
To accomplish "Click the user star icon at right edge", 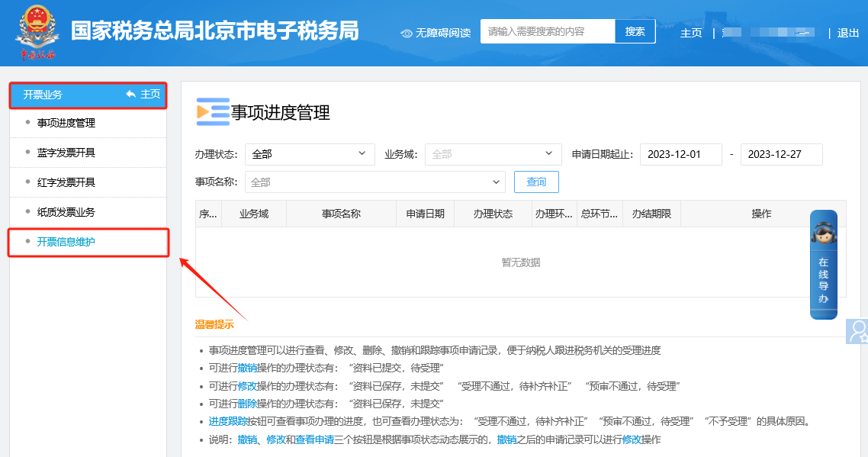I will [857, 331].
